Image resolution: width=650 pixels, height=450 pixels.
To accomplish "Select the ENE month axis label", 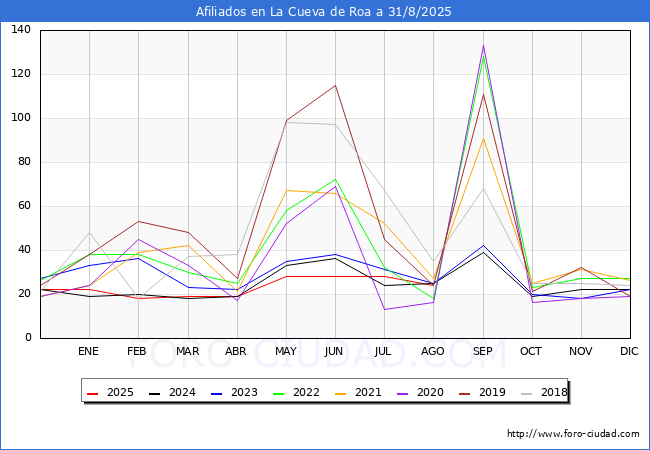I will click(89, 351).
